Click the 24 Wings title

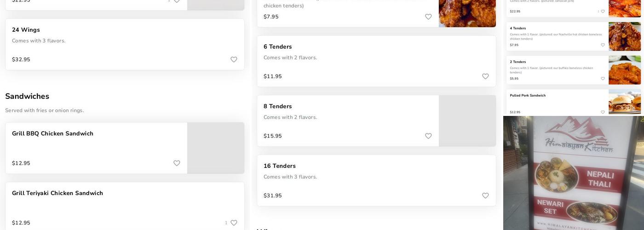click(x=26, y=30)
